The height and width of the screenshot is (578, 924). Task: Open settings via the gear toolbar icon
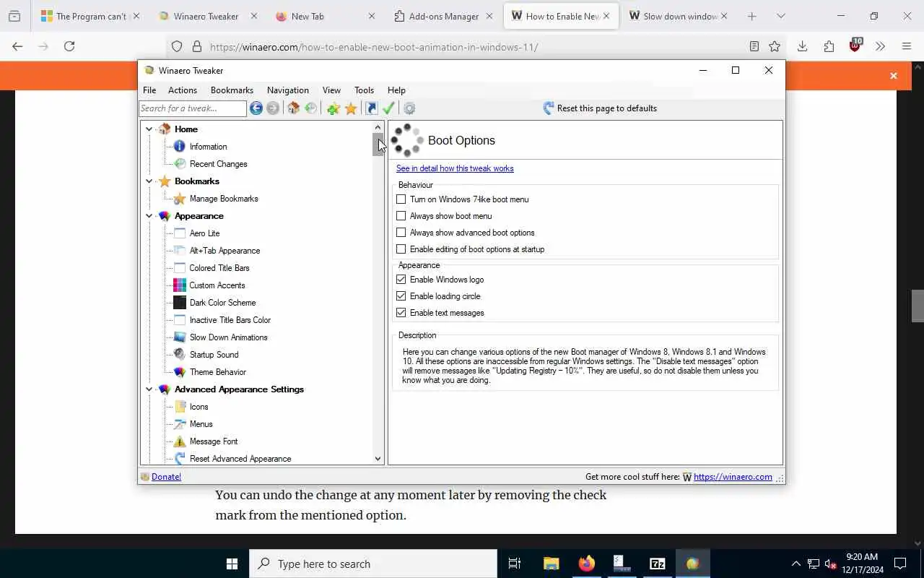point(409,108)
